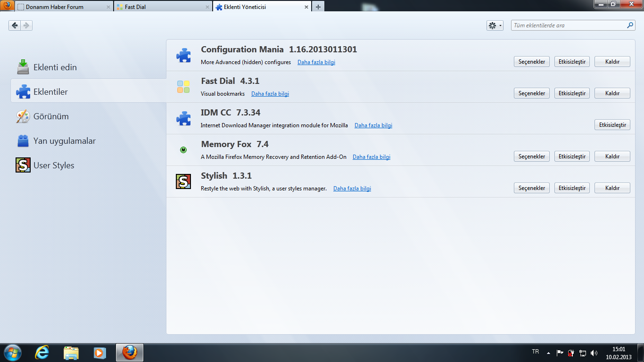Open Daha fazla bilgi for Fast Dial
644x362 pixels.
270,94
